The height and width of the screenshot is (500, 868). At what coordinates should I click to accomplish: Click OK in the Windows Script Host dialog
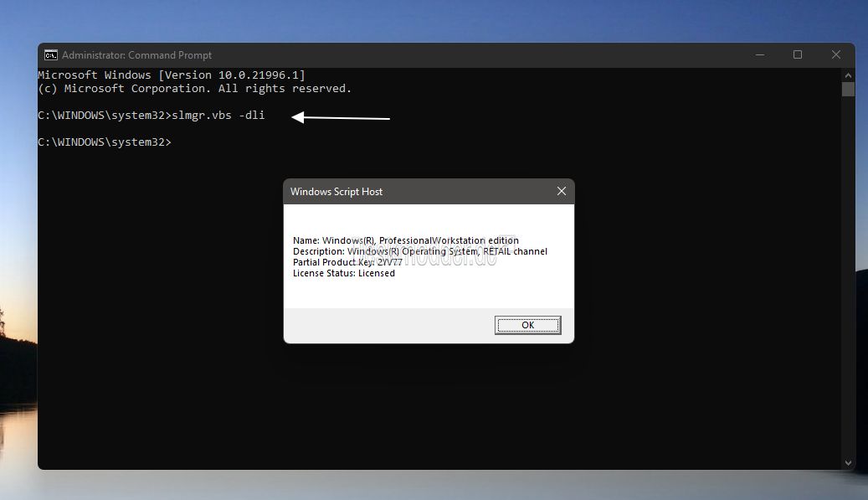[x=527, y=325]
